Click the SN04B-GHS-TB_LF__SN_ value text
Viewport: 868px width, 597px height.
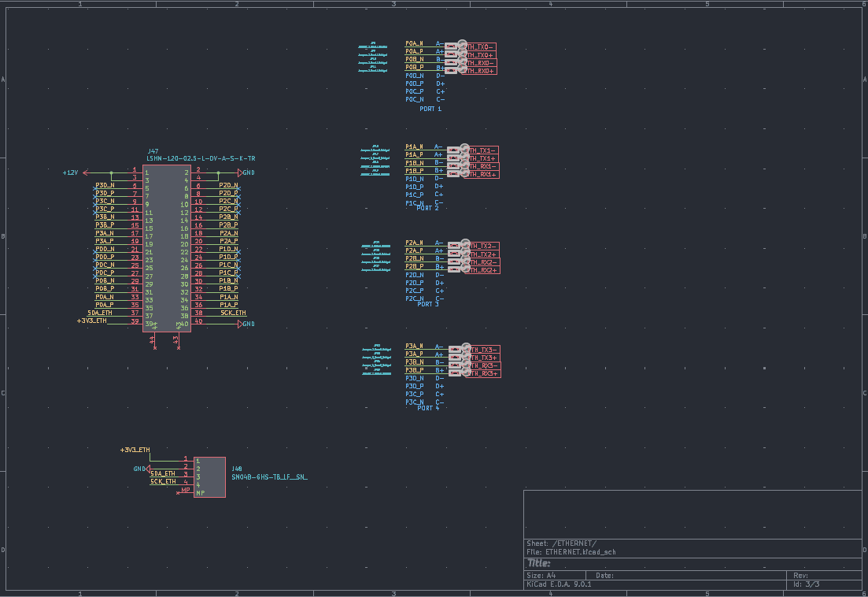coord(269,476)
